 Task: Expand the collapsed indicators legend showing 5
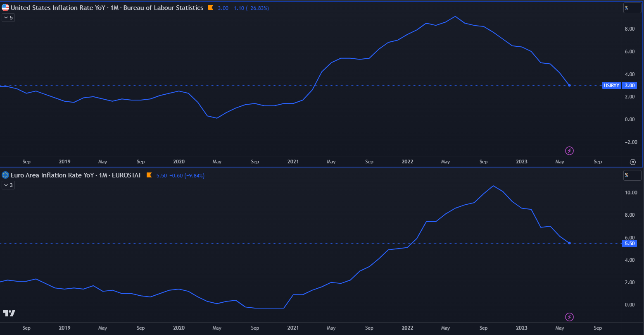point(8,18)
